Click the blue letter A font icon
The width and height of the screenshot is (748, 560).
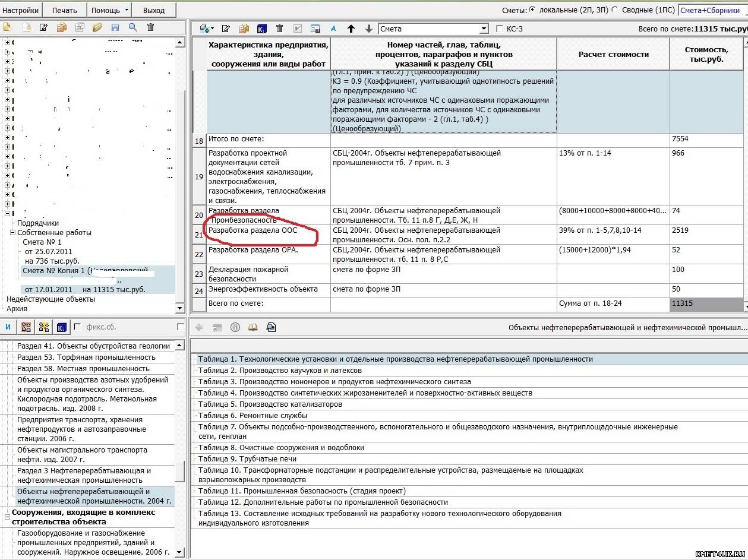333,29
